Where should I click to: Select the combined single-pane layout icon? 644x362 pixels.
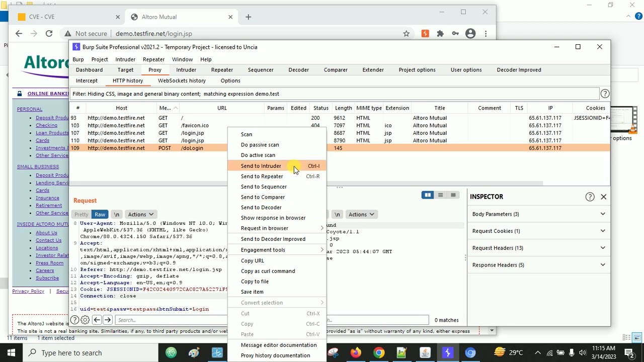(453, 195)
